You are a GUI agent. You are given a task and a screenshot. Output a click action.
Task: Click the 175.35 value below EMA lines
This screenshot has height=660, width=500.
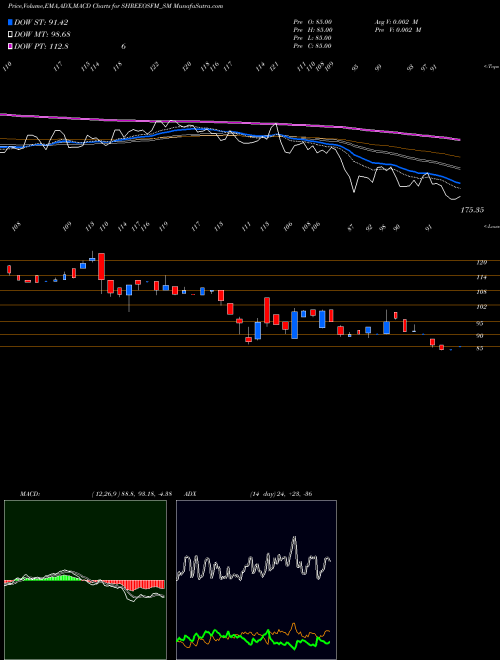[472, 210]
